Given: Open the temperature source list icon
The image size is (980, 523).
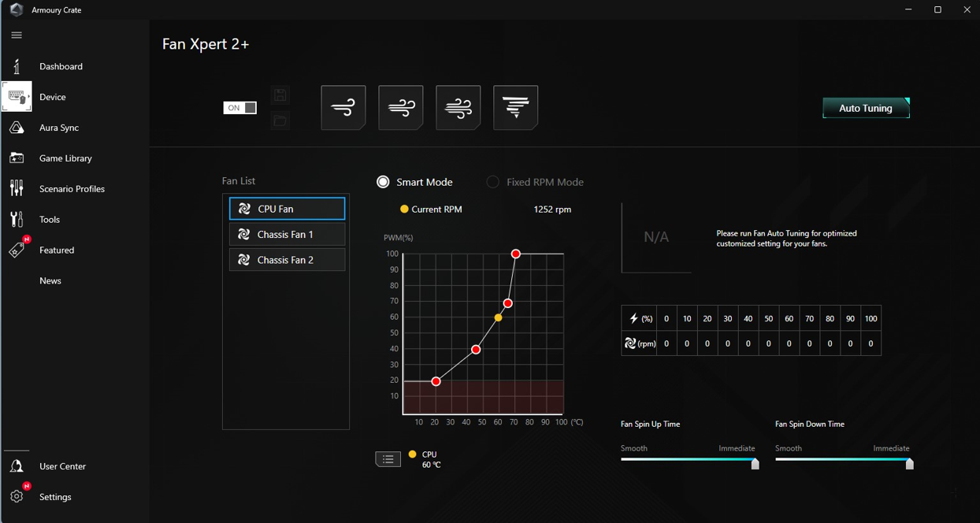Looking at the screenshot, I should coord(388,459).
